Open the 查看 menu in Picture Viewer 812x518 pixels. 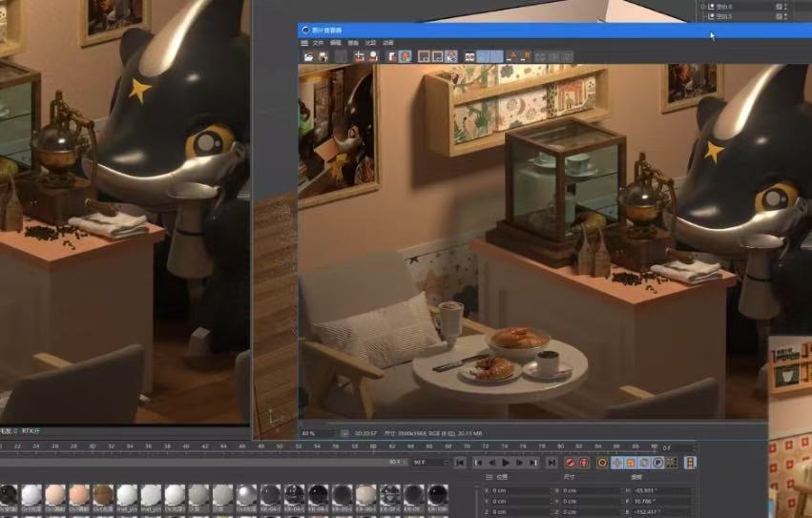[x=353, y=43]
